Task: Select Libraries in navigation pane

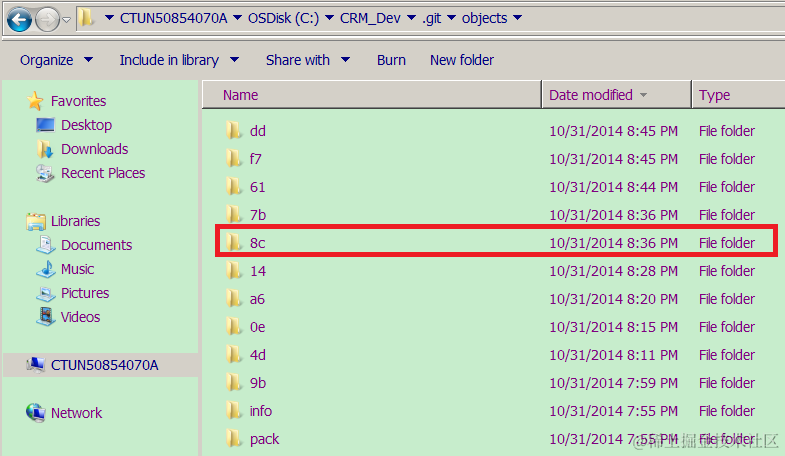Action: click(76, 221)
